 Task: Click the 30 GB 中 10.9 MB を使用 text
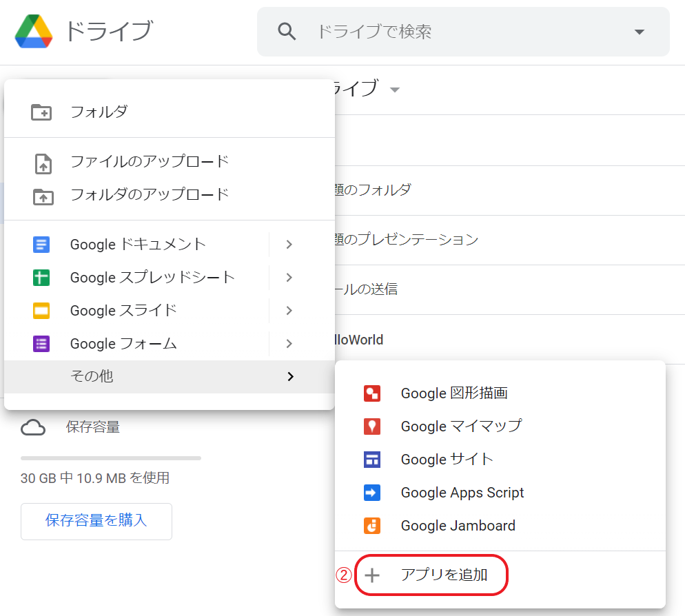pyautogui.click(x=95, y=478)
